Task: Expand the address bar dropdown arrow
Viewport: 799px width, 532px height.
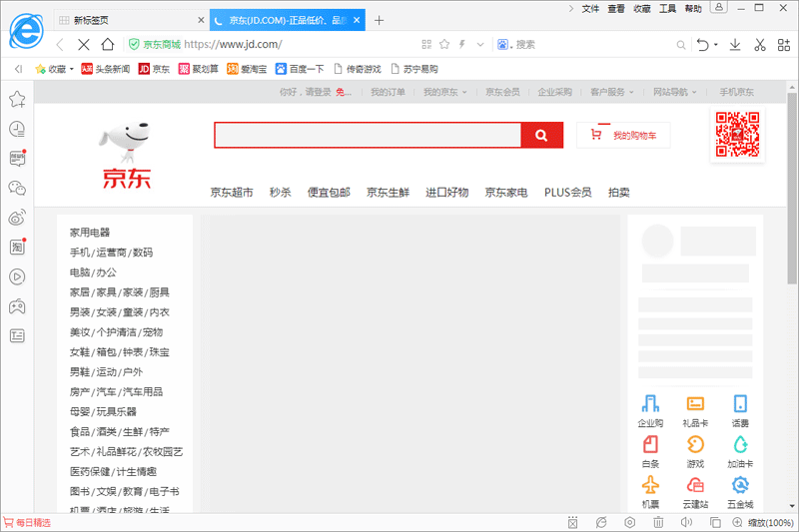Action: (x=480, y=45)
